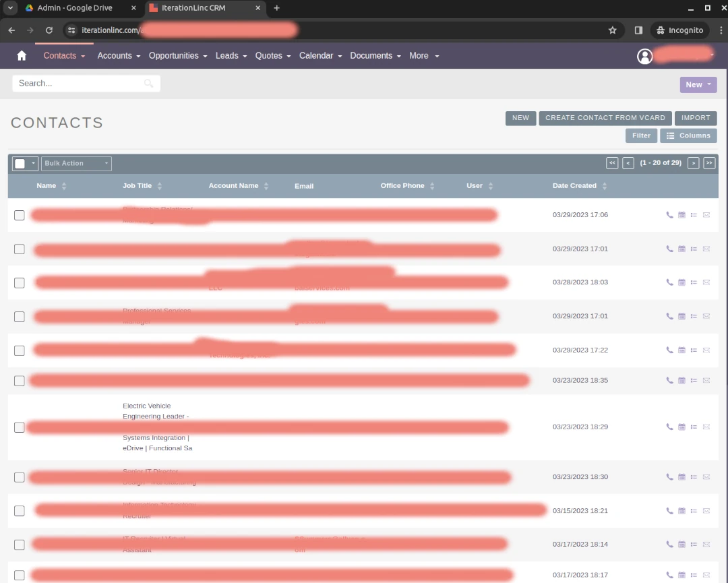Expand the Opportunities menu
This screenshot has width=728, height=583.
tap(177, 56)
